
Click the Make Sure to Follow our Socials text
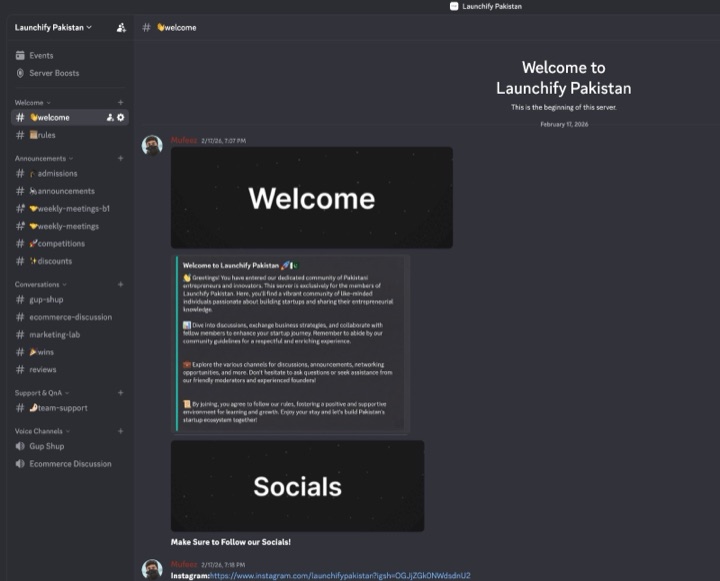(231, 542)
